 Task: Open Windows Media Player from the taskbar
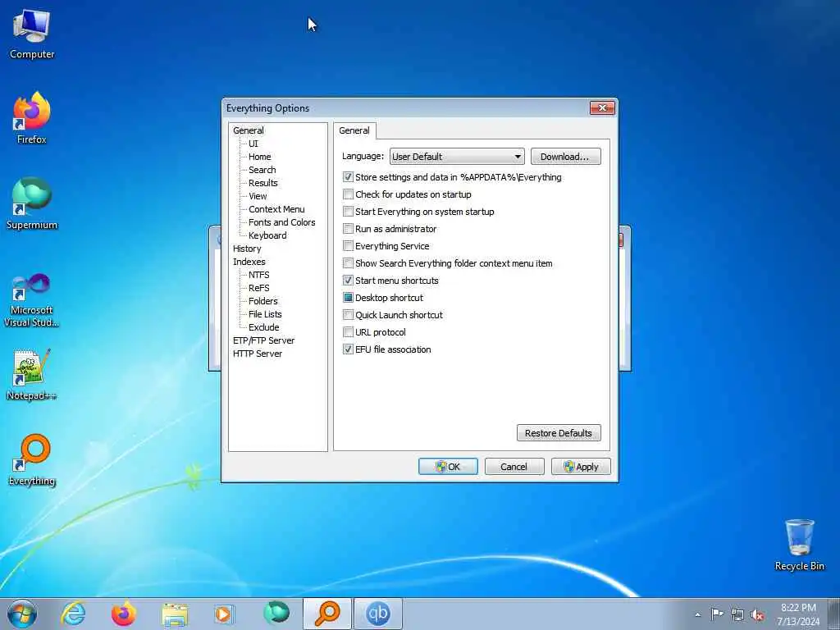225,614
